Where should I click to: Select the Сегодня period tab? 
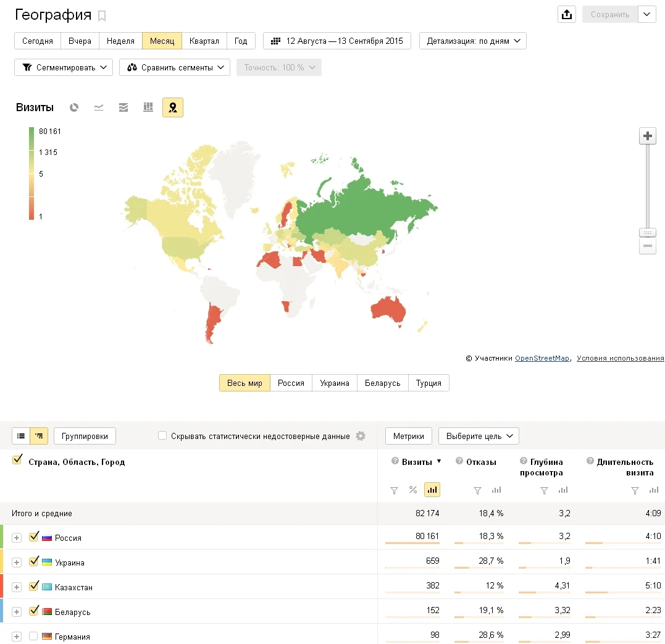tap(37, 41)
